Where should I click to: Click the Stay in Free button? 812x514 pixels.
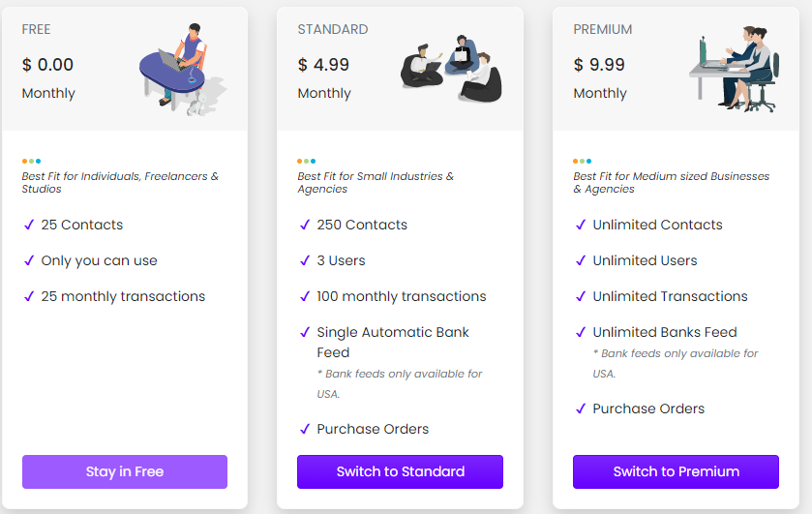125,471
